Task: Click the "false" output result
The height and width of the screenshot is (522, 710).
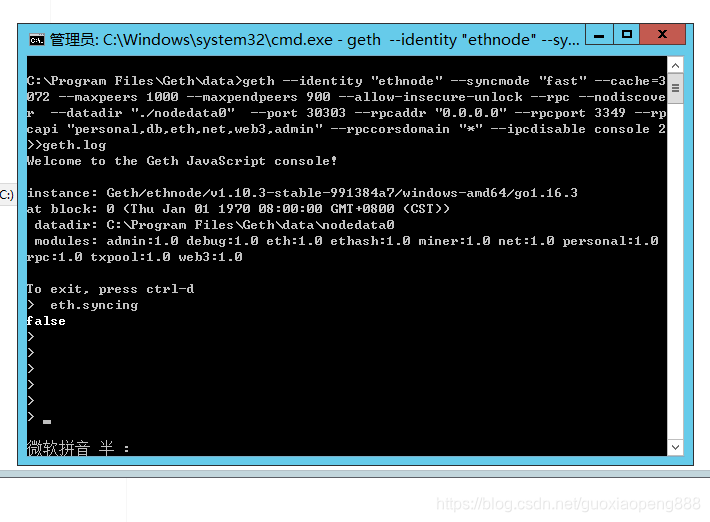Action: click(46, 321)
